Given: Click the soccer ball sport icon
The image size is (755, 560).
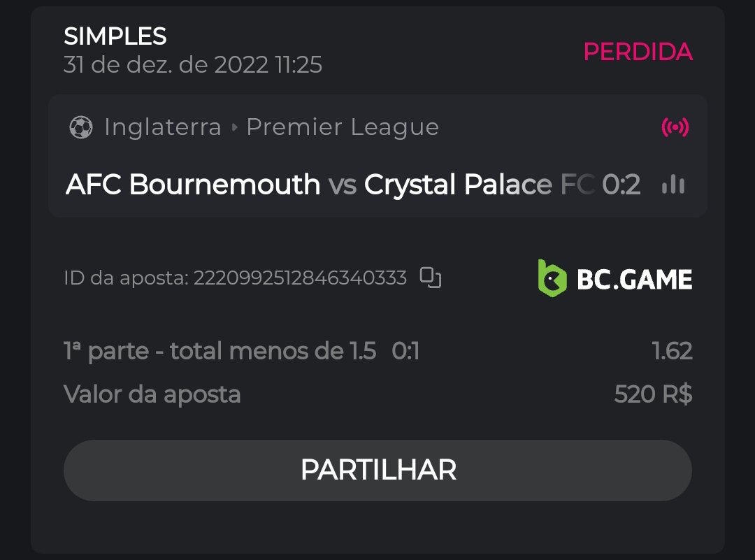Looking at the screenshot, I should (x=81, y=127).
